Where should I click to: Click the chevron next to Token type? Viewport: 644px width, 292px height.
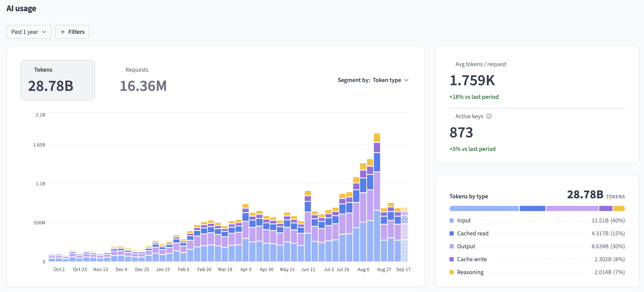pos(407,80)
